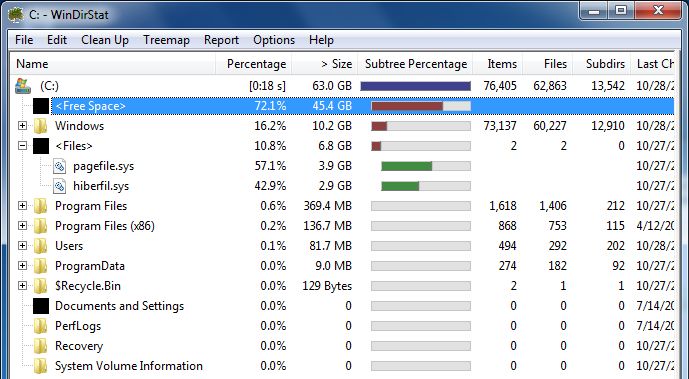Sort by the Percentage column header

tap(254, 64)
